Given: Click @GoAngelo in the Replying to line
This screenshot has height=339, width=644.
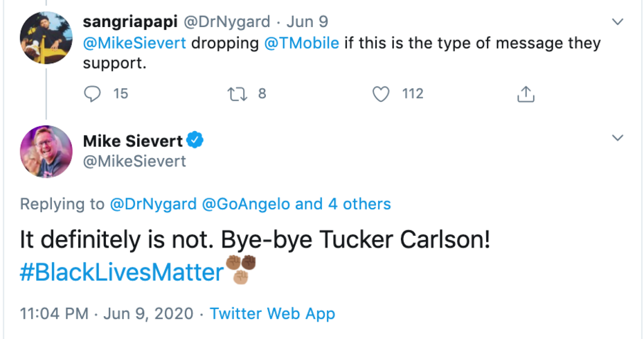Looking at the screenshot, I should (246, 204).
